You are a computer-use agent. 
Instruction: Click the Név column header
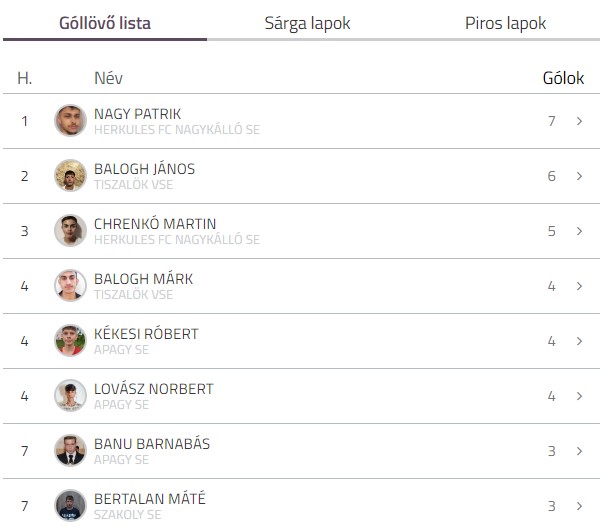[x=108, y=78]
